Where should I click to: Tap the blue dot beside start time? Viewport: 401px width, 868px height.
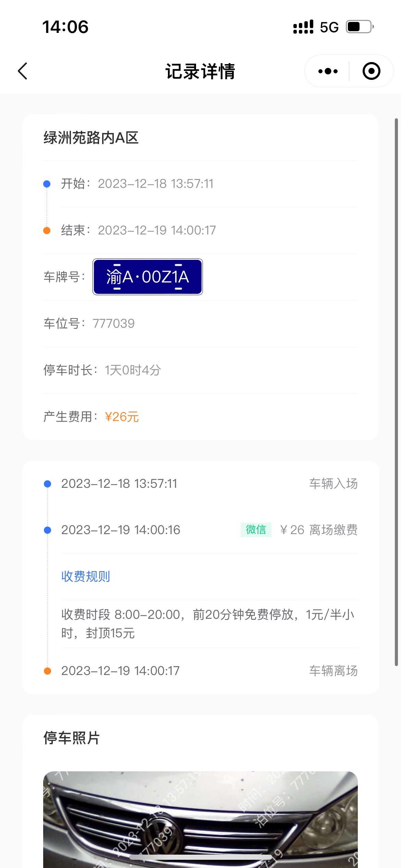click(x=47, y=184)
